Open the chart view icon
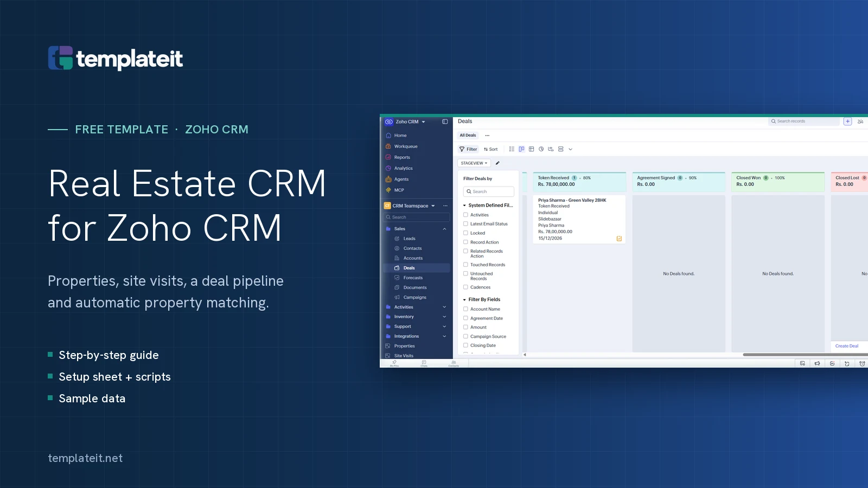This screenshot has height=488, width=868. [541, 149]
